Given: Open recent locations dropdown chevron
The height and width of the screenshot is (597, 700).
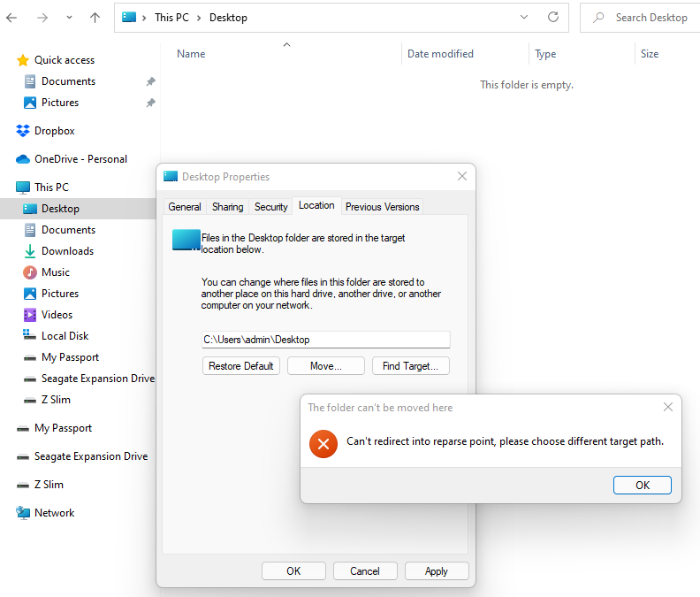Looking at the screenshot, I should [x=69, y=18].
